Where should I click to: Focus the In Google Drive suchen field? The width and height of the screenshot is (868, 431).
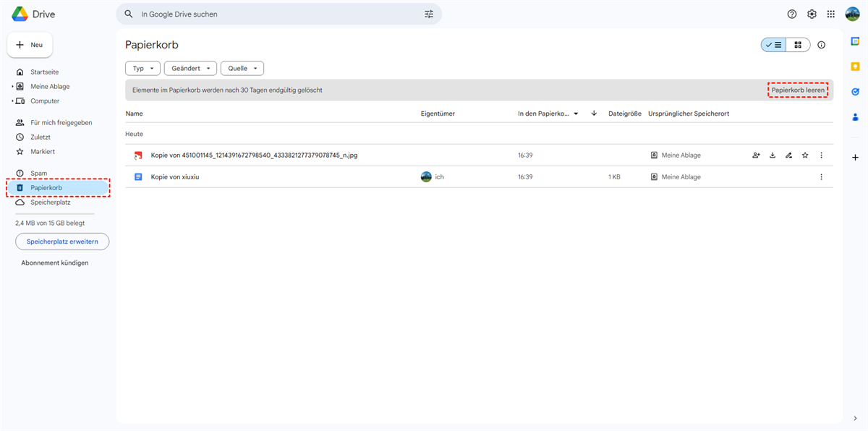click(x=278, y=14)
